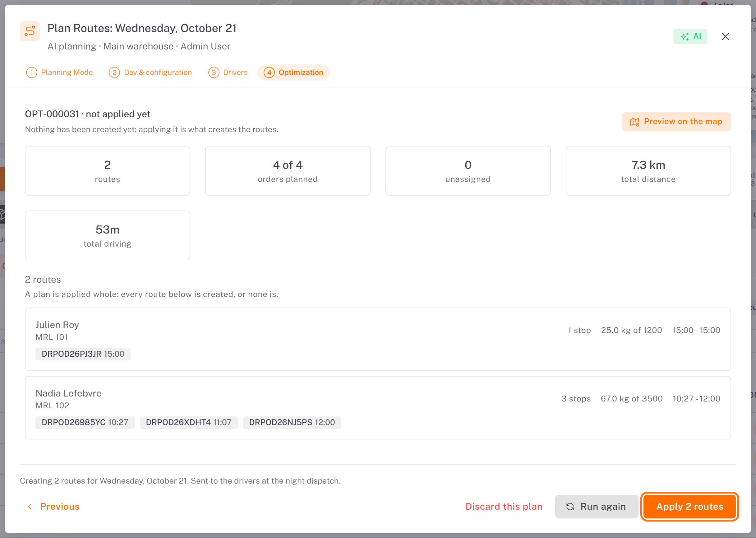This screenshot has width=756, height=538.
Task: Discard this plan
Action: tap(504, 506)
